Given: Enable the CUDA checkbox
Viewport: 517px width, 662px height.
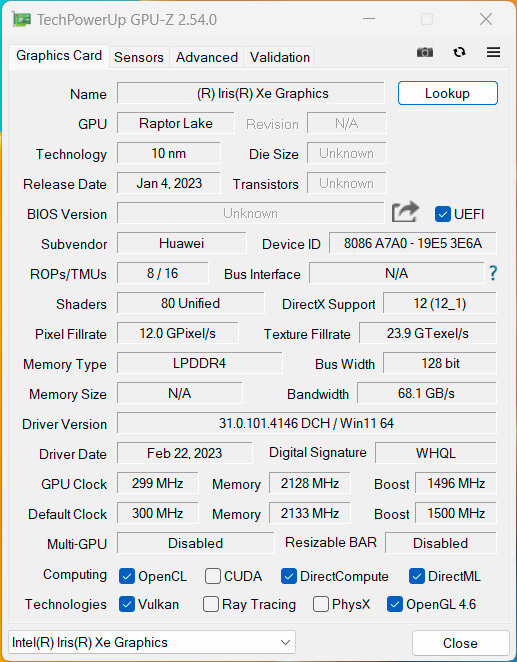Looking at the screenshot, I should pyautogui.click(x=212, y=576).
